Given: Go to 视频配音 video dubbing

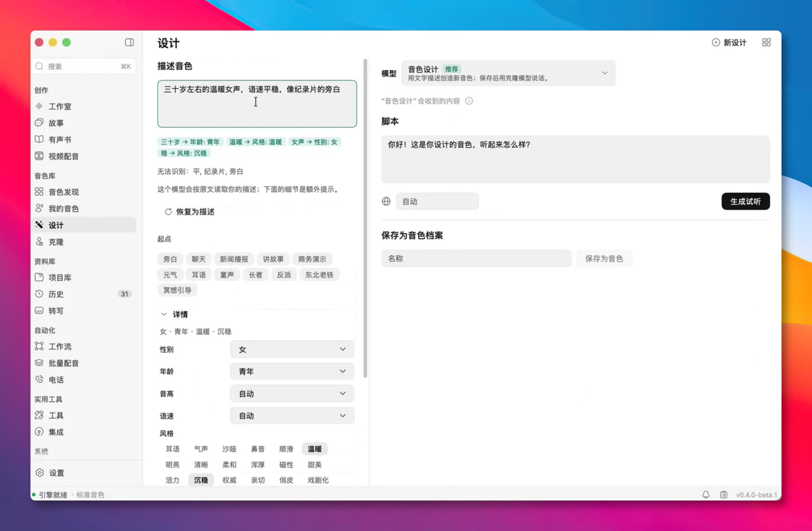Looking at the screenshot, I should pyautogui.click(x=63, y=156).
